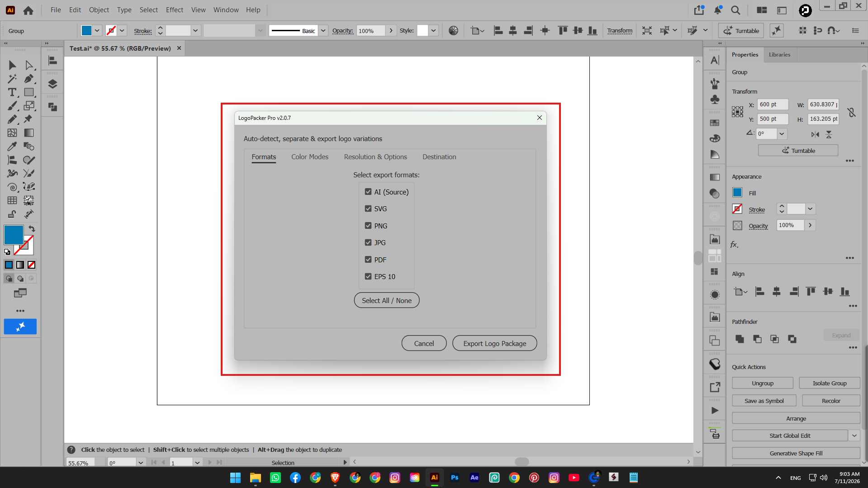Click Vertical Align Top in control bar

tap(563, 30)
